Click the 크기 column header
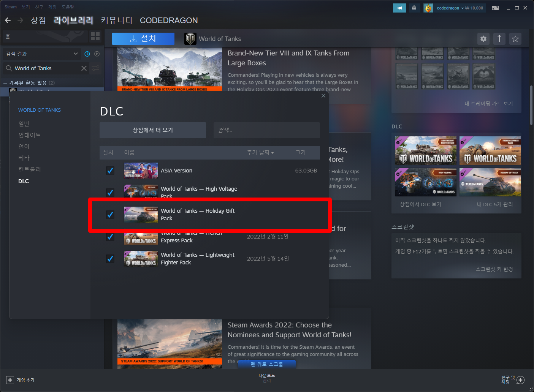 pos(301,152)
